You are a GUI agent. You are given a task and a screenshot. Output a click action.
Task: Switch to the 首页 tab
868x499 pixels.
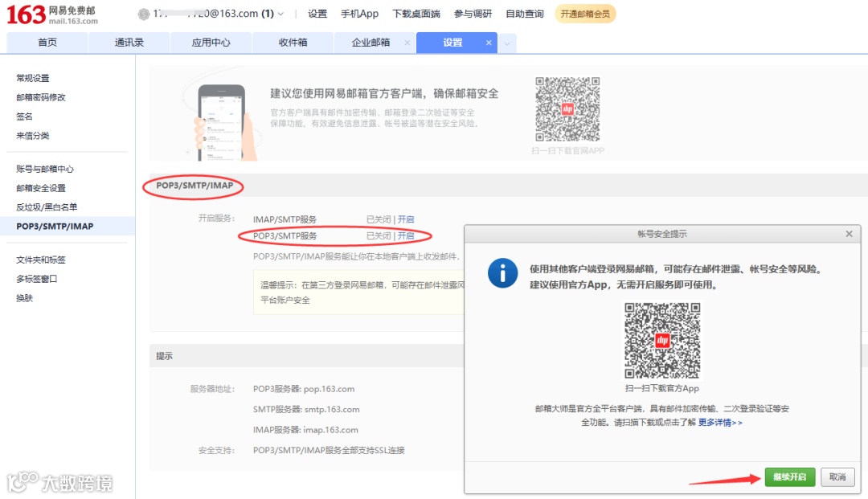[x=47, y=43]
